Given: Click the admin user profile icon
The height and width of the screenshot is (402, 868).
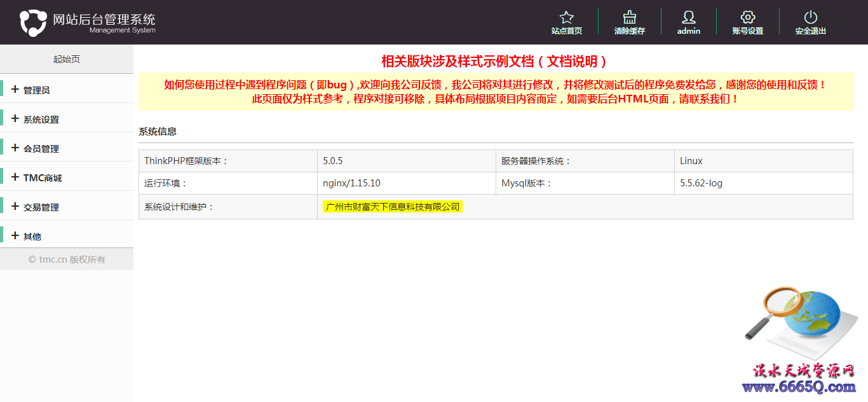Looking at the screenshot, I should coord(689,17).
